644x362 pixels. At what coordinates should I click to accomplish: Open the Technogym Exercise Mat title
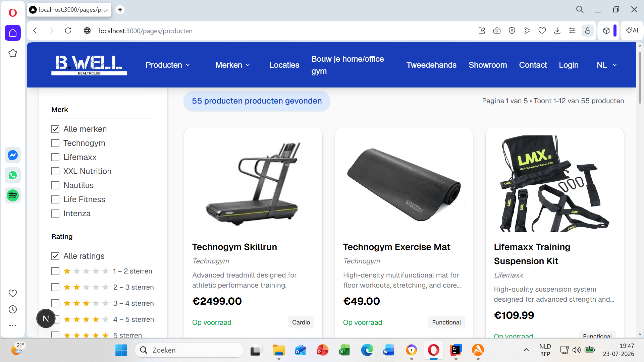pyautogui.click(x=396, y=247)
